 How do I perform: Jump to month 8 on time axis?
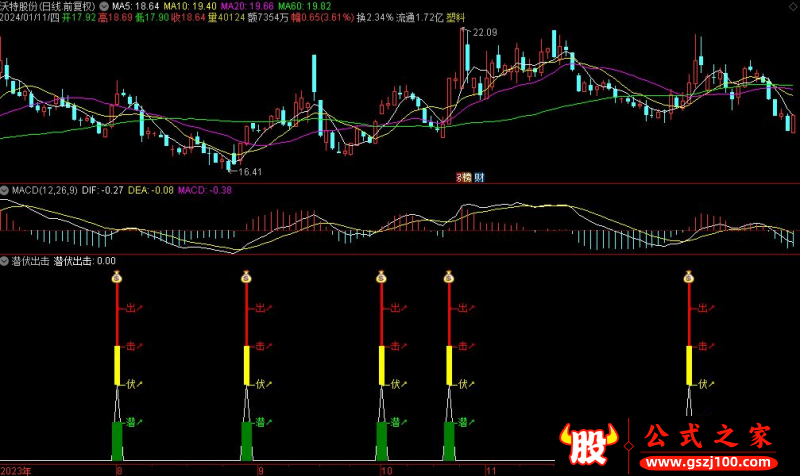(119, 471)
